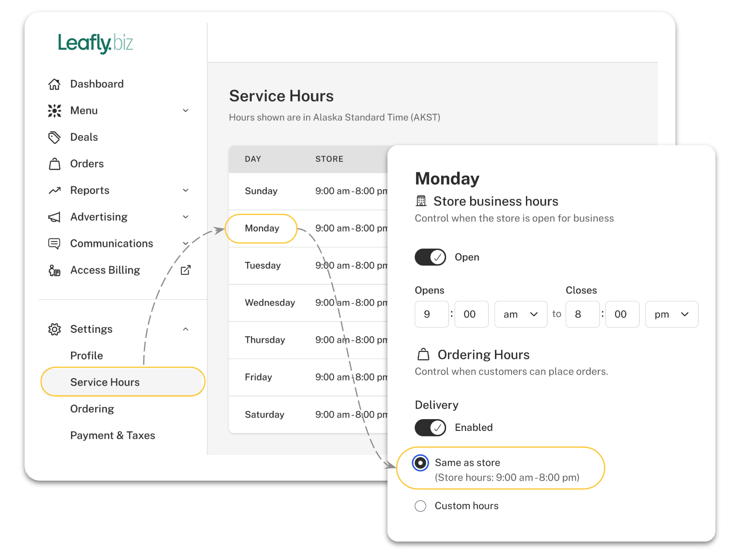The width and height of the screenshot is (737, 560).
Task: Open Access Billing external link icon
Action: 186,270
